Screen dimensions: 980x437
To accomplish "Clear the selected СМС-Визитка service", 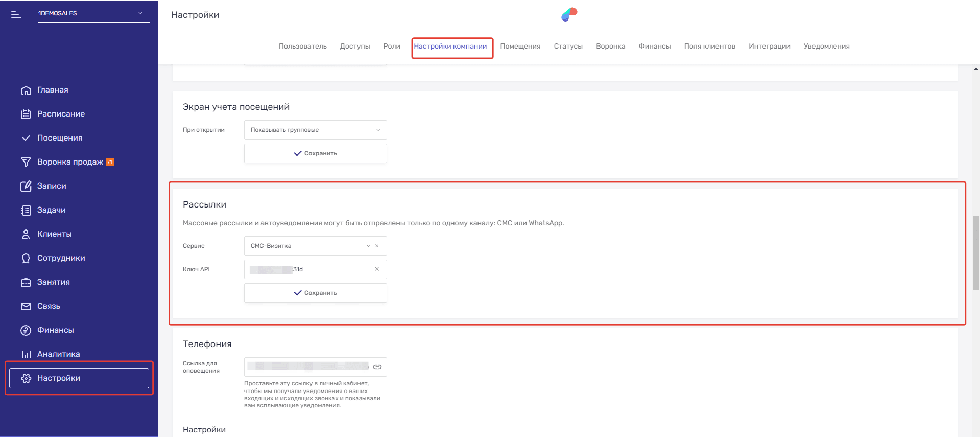I will click(x=377, y=246).
